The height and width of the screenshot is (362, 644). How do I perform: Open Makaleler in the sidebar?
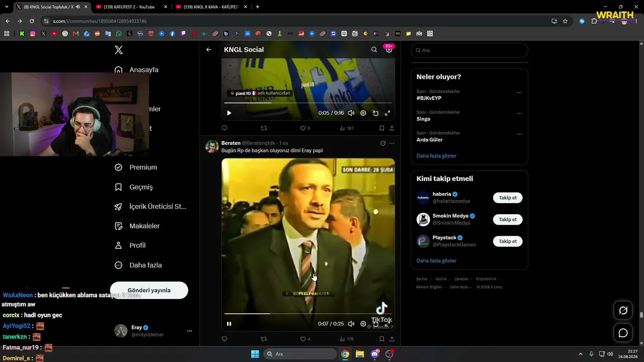[x=137, y=226]
